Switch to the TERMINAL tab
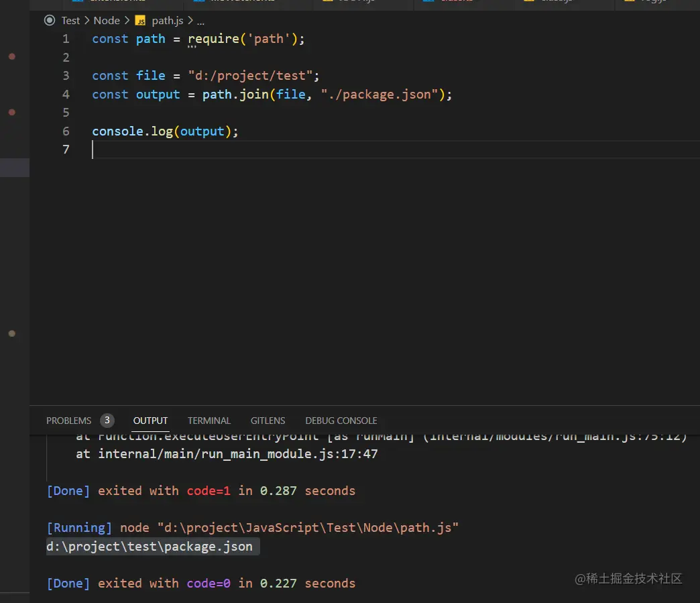Screen dimensions: 700x603 [209, 421]
